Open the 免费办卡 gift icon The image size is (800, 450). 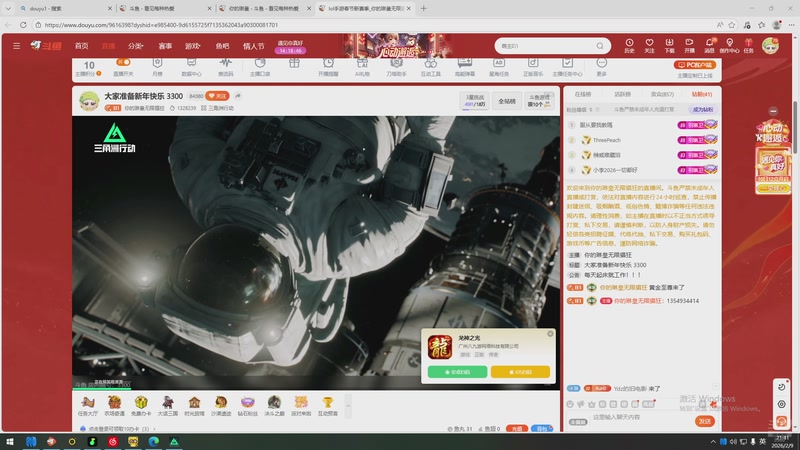tap(141, 406)
